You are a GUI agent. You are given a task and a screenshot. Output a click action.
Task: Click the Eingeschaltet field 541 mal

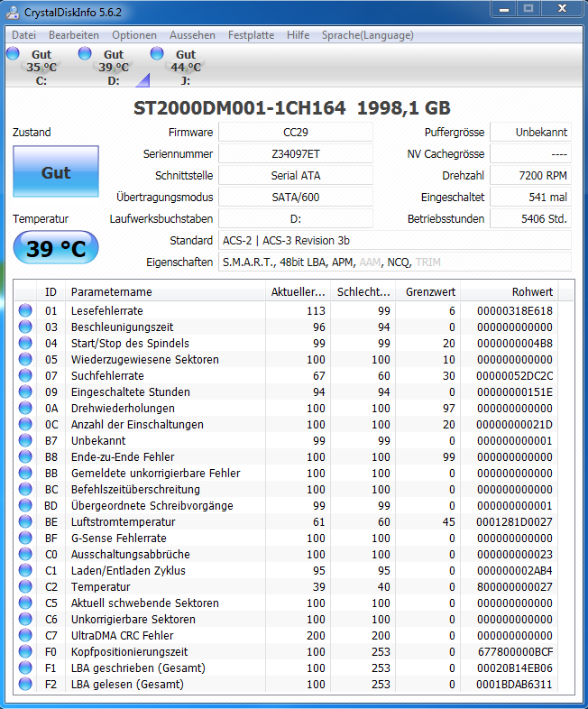pos(530,198)
